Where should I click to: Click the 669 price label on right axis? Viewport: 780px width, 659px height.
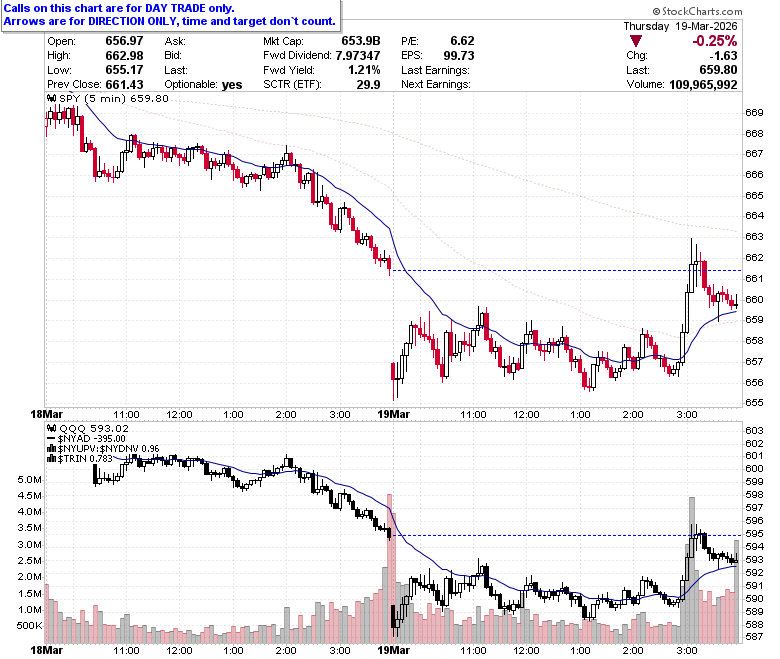754,113
